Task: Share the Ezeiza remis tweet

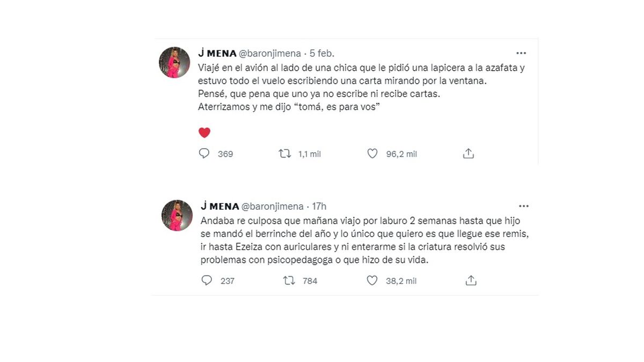Action: (471, 280)
